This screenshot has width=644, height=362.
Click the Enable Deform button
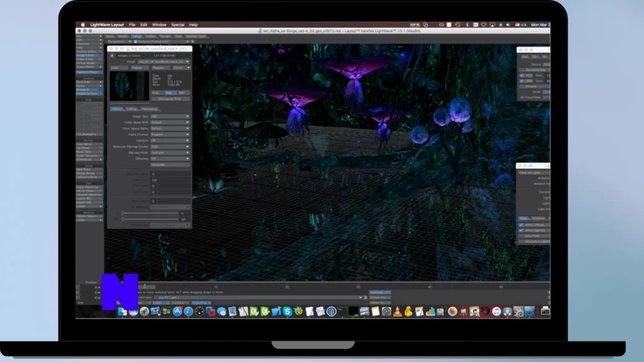pyautogui.click(x=89, y=94)
